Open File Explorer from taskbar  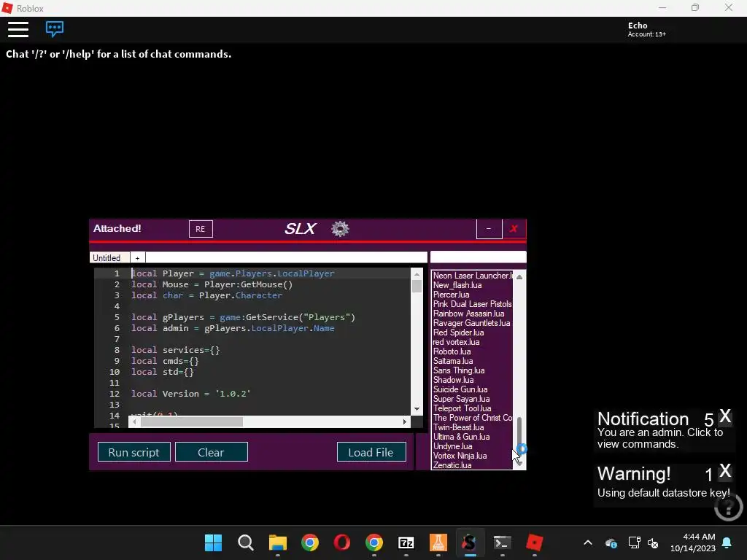pyautogui.click(x=278, y=542)
